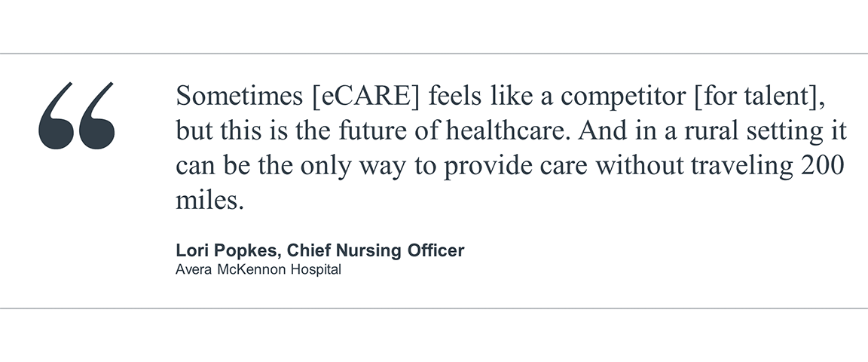
Task: Click the large opening quotation mark icon
Action: point(77,115)
